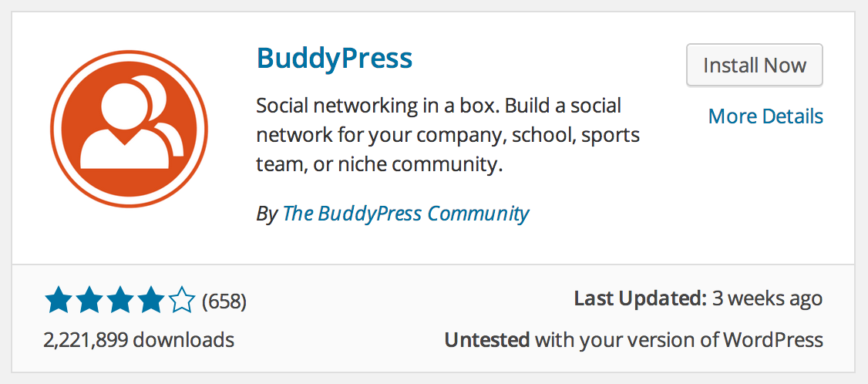Click the third blue rating star
868x384 pixels.
(x=120, y=300)
